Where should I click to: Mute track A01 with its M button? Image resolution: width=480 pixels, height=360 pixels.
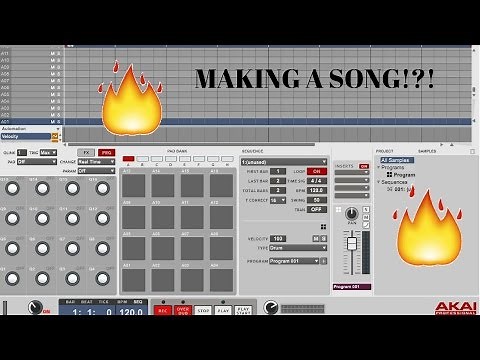[x=52, y=122]
